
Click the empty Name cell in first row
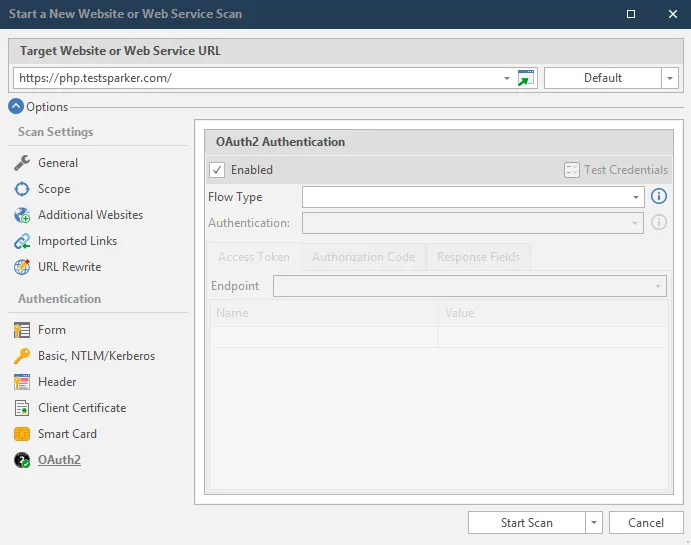[324, 337]
